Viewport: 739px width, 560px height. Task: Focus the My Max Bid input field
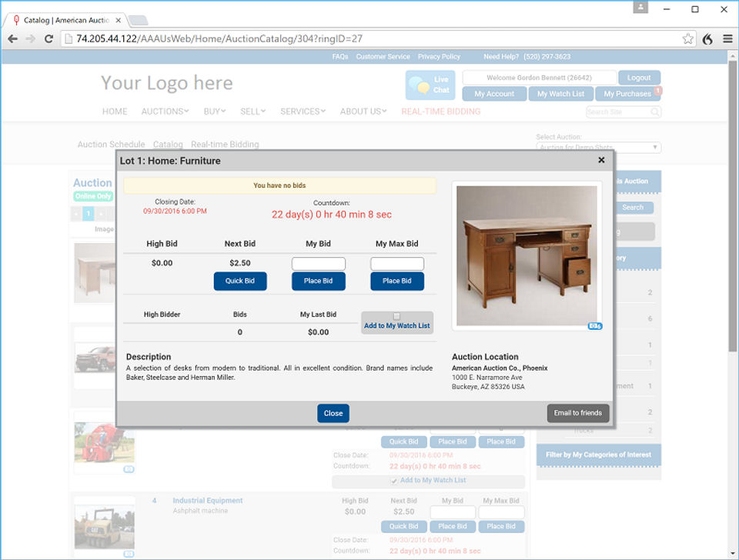(x=397, y=263)
